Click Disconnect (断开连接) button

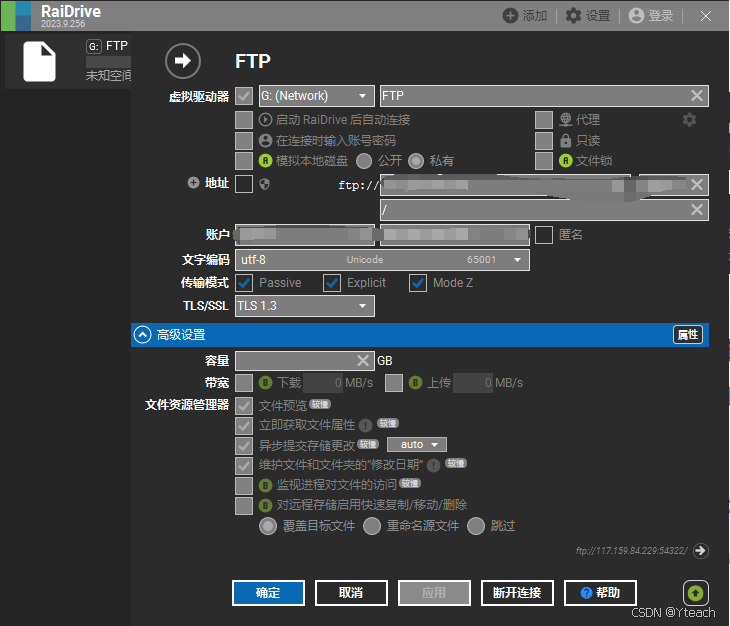click(517, 593)
